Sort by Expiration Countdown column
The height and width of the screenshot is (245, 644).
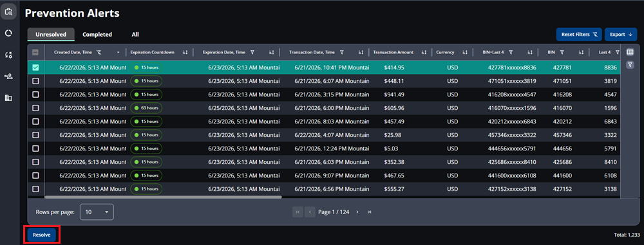[185, 53]
